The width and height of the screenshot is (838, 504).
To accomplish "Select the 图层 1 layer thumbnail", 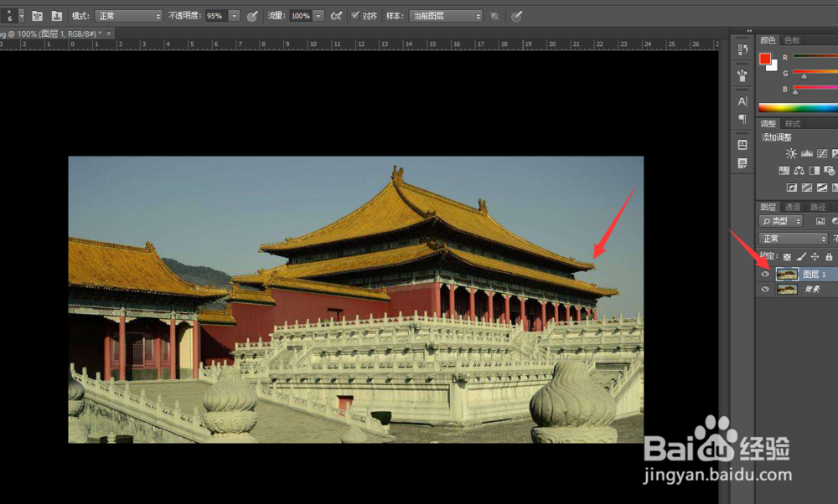I will pyautogui.click(x=787, y=274).
